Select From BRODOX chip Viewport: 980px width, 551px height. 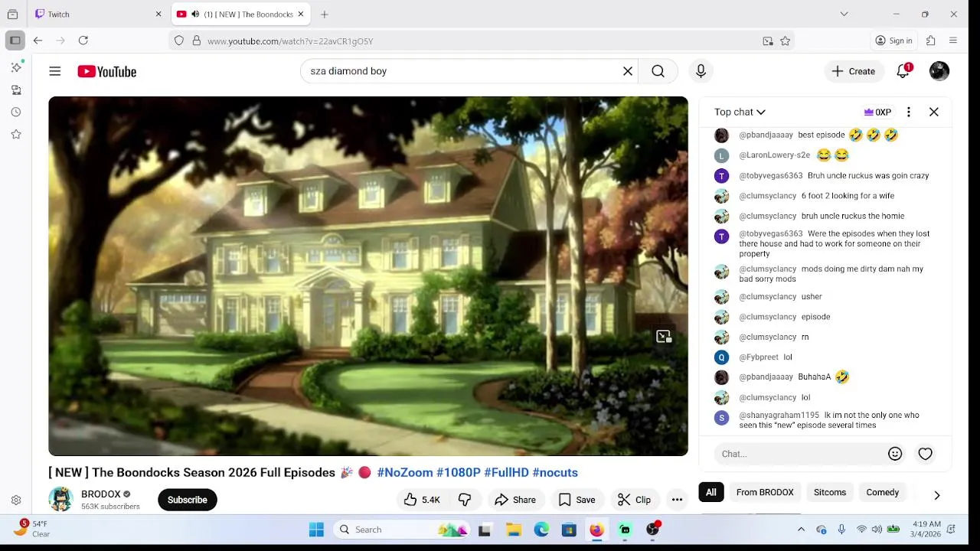(x=765, y=492)
